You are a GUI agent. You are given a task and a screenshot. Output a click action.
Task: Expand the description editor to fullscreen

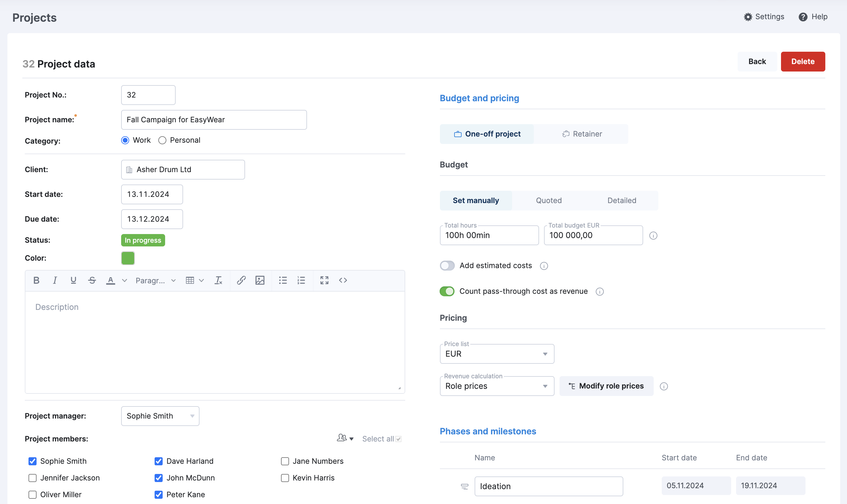click(324, 280)
